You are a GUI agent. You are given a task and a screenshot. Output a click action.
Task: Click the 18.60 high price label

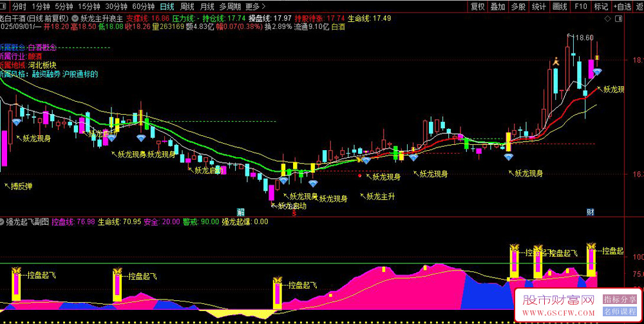pos(584,37)
